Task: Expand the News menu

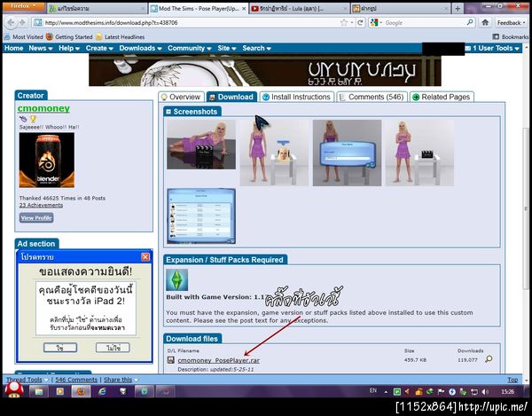Action: [x=41, y=48]
